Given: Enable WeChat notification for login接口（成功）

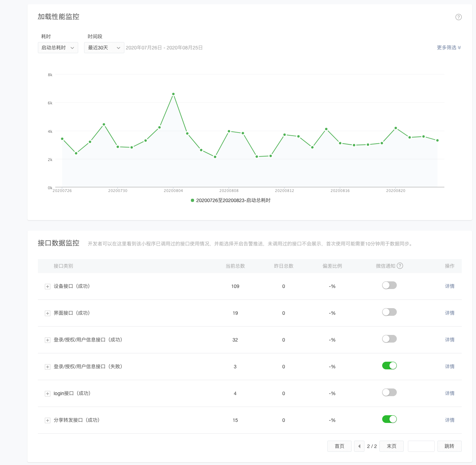Looking at the screenshot, I should tap(389, 392).
